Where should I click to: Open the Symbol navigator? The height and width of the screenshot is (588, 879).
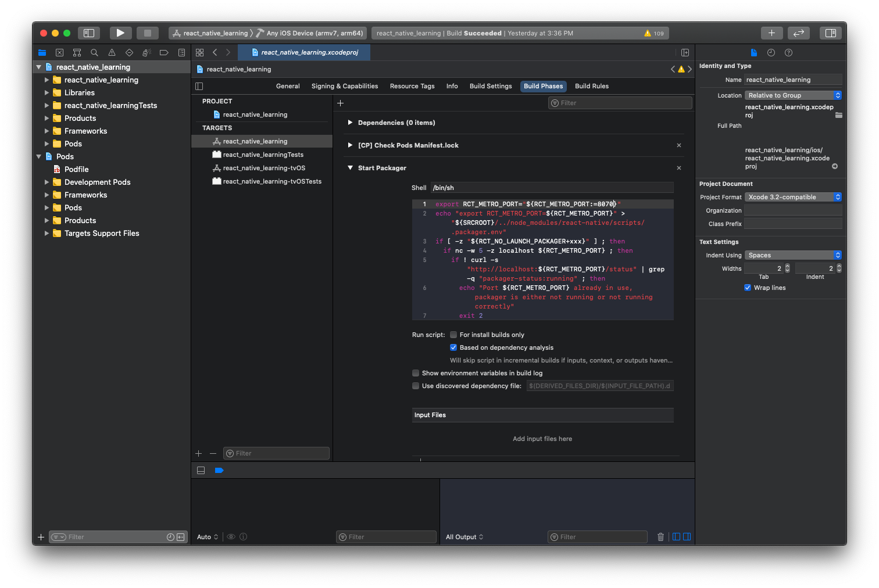point(77,52)
